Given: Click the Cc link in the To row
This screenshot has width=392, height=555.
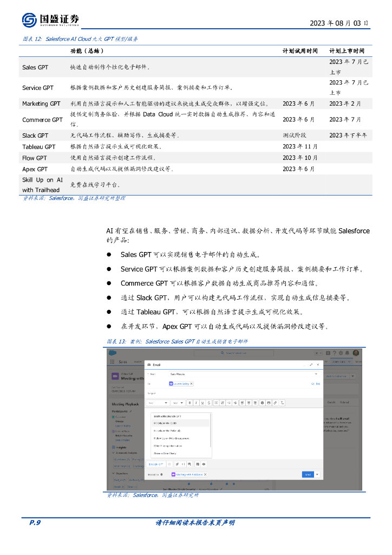Looking at the screenshot, I should pos(313,384).
